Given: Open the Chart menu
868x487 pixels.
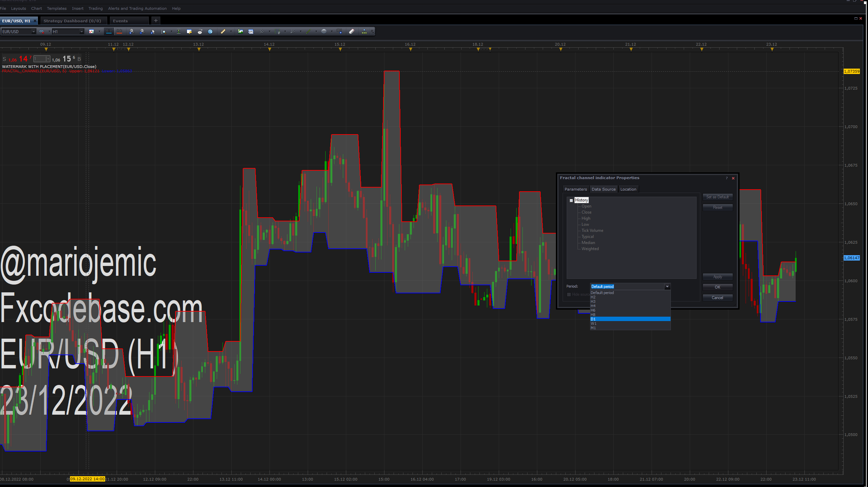Looking at the screenshot, I should (x=37, y=8).
